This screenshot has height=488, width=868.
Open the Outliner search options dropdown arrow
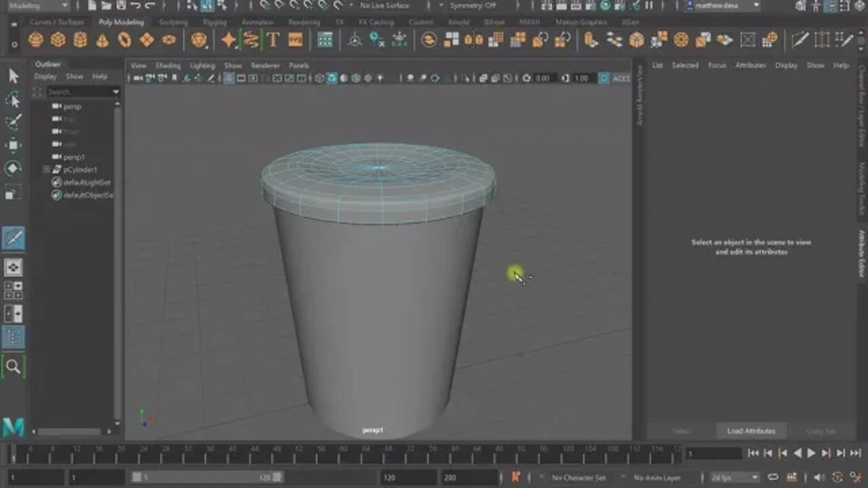click(115, 91)
